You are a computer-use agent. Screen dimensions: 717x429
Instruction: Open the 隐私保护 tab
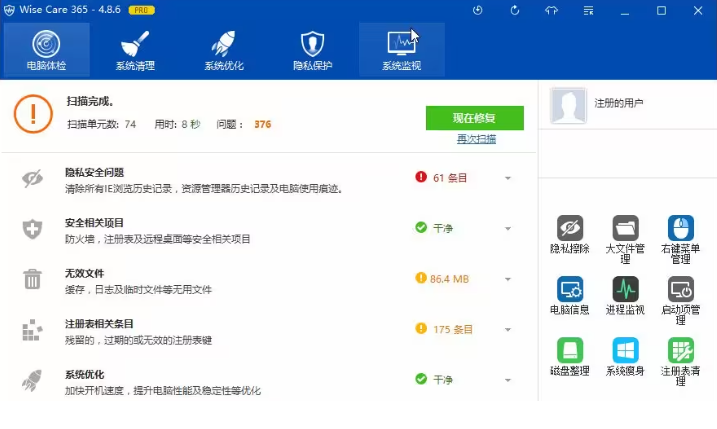point(312,50)
